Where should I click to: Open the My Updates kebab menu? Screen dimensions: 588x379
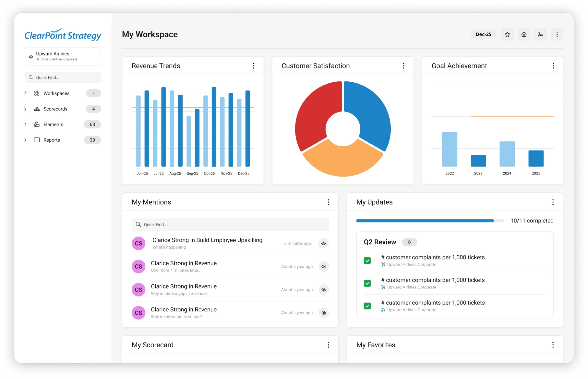click(x=553, y=202)
